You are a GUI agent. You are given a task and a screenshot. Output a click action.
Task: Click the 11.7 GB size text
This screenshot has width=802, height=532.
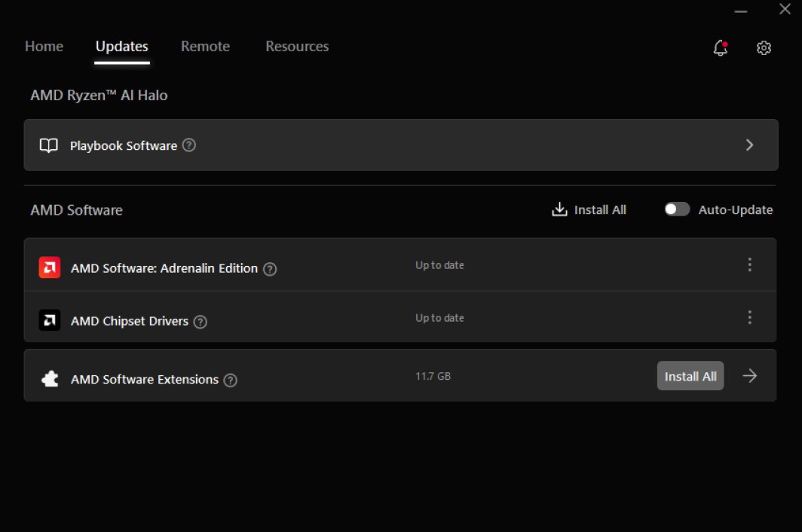433,376
